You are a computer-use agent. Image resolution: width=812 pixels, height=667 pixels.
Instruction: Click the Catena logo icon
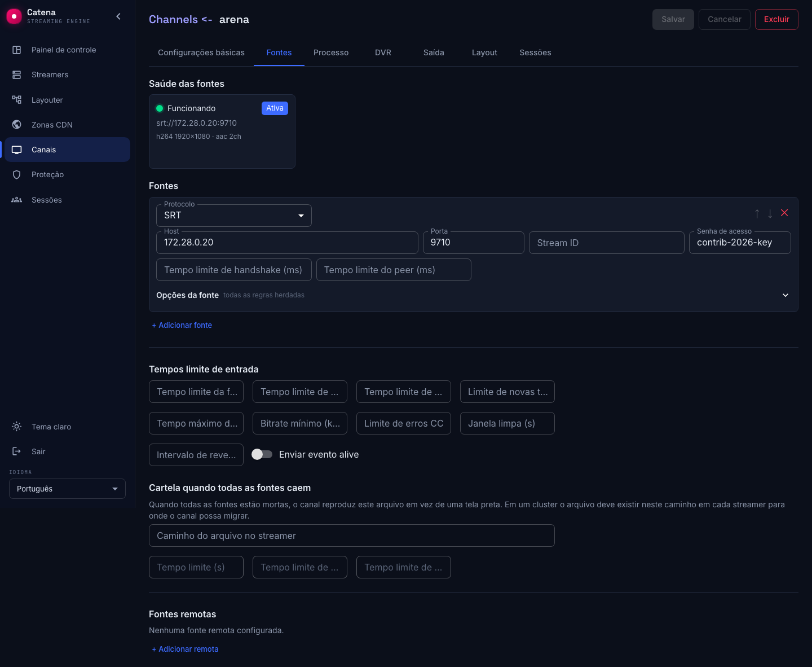14,16
